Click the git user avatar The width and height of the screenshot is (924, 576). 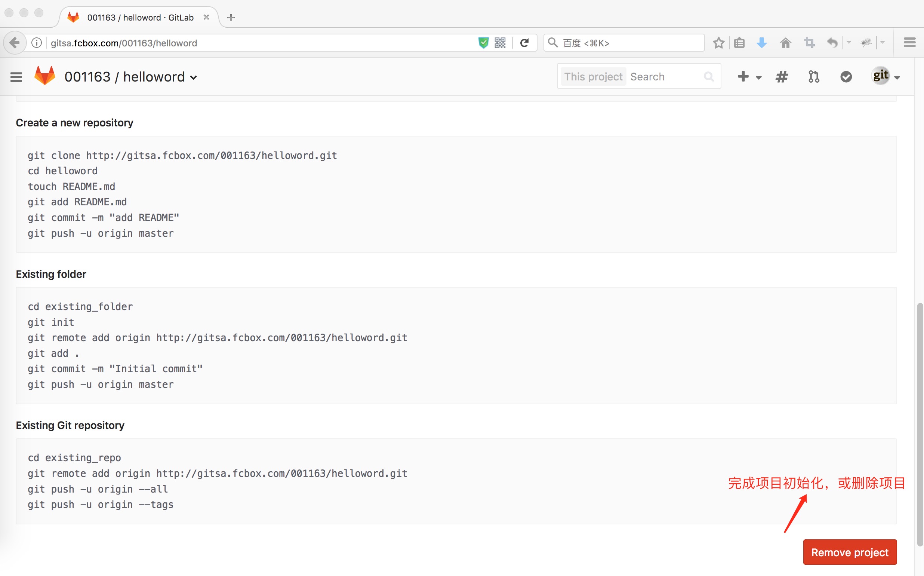881,76
